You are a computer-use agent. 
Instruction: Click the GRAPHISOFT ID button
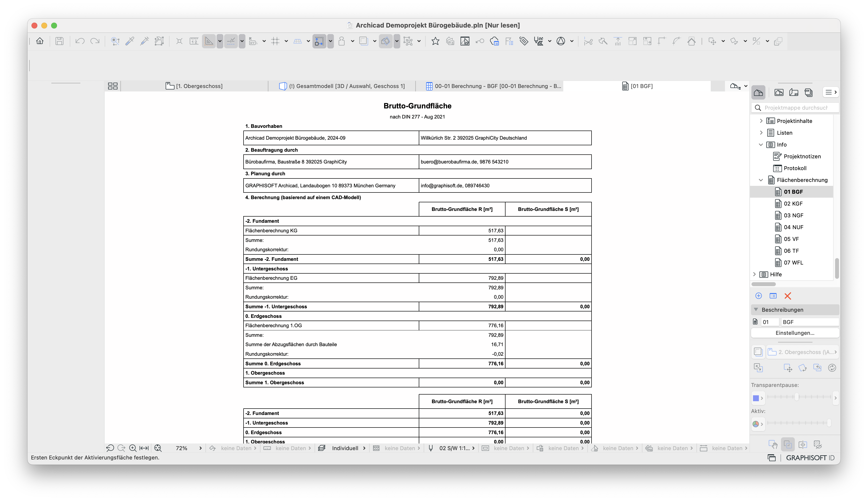810,458
